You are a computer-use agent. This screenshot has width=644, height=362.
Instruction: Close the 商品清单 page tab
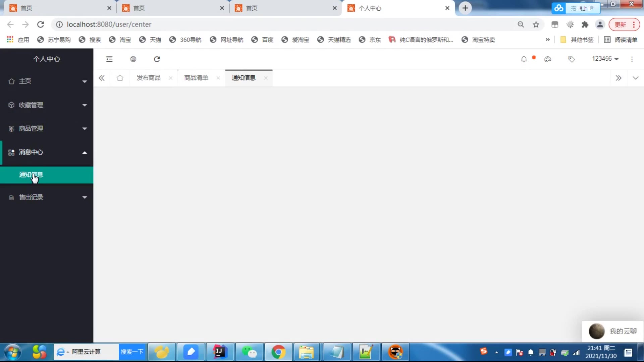point(218,78)
